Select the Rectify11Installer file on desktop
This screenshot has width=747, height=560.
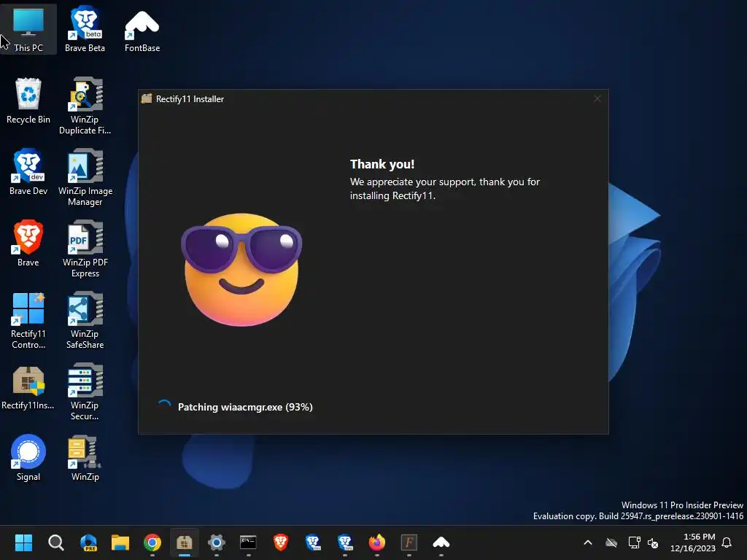pyautogui.click(x=28, y=388)
